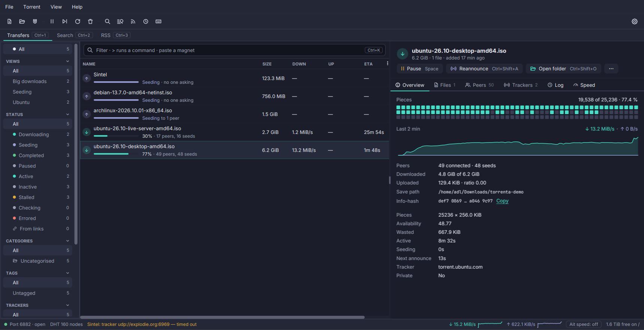This screenshot has height=330, width=644.
Task: Click the RSS feed toolbar icon
Action: (133, 21)
